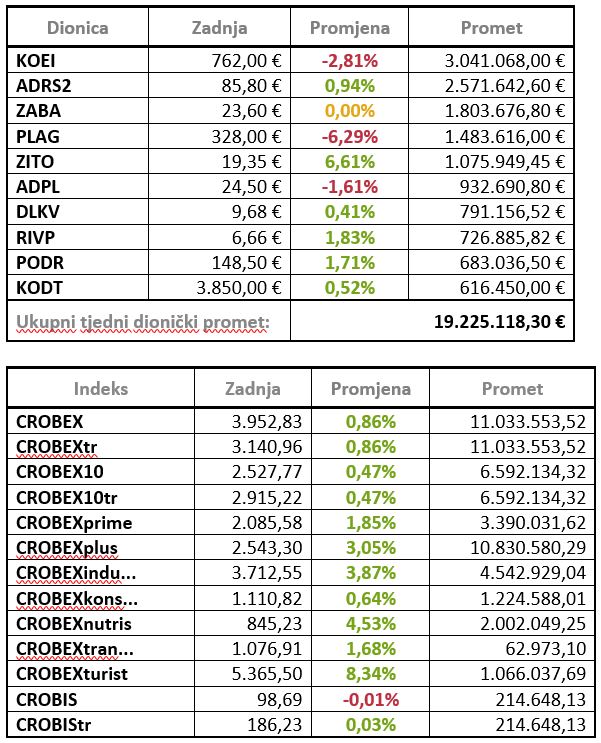Select the RIVP ticker cell
The height and width of the screenshot is (743, 601).
[x=35, y=236]
